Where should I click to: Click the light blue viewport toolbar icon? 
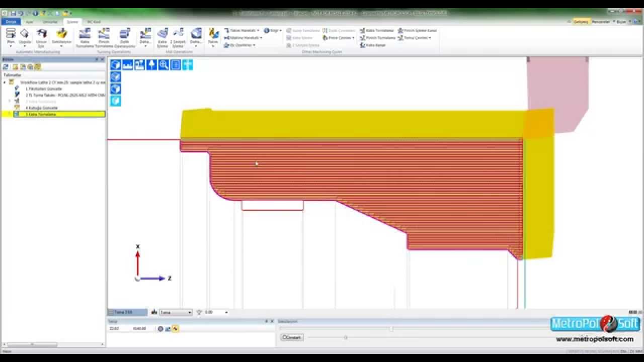point(188,65)
